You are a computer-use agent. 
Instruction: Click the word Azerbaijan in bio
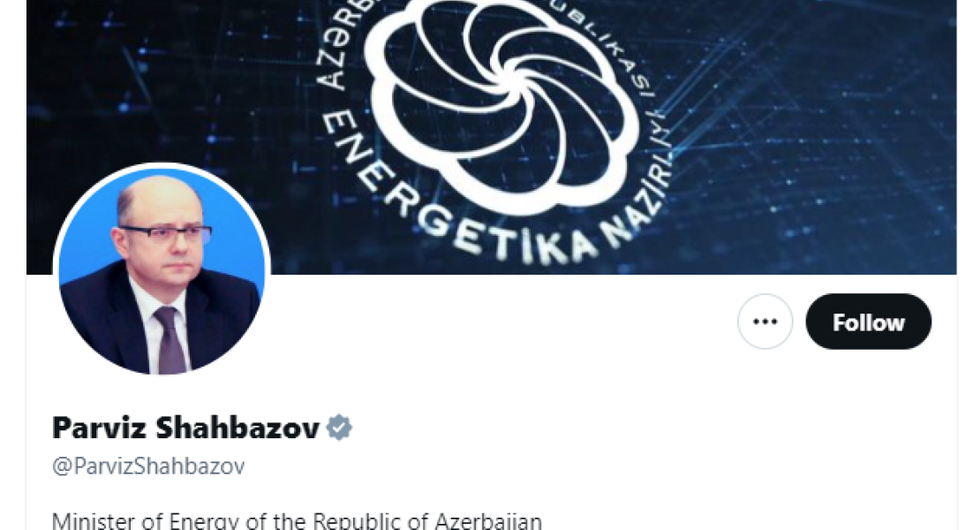(x=488, y=520)
